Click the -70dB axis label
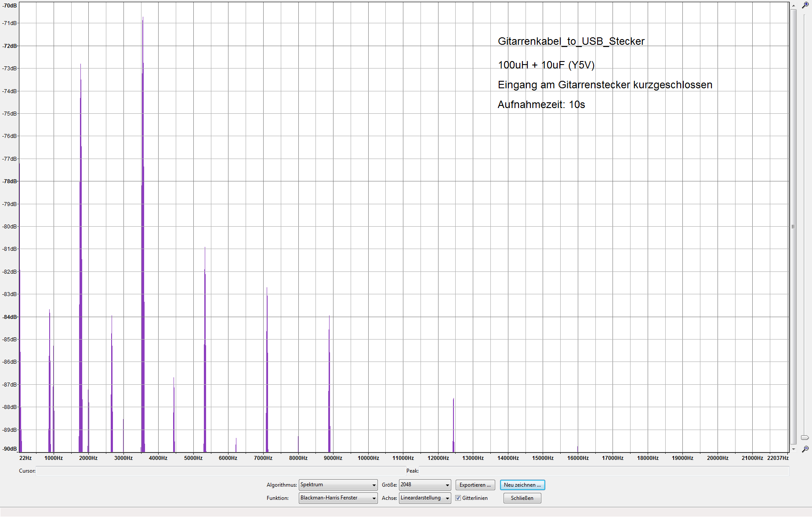 tap(10, 6)
